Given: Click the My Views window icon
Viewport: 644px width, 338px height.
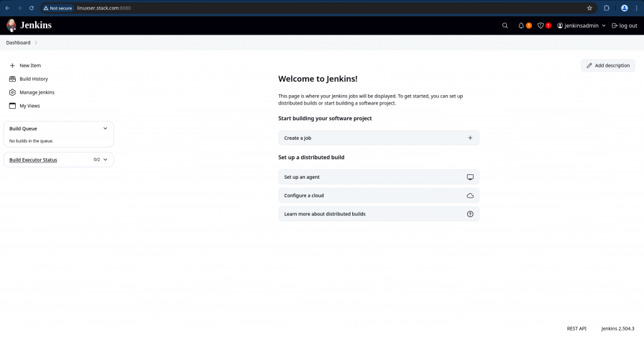Looking at the screenshot, I should pyautogui.click(x=13, y=106).
